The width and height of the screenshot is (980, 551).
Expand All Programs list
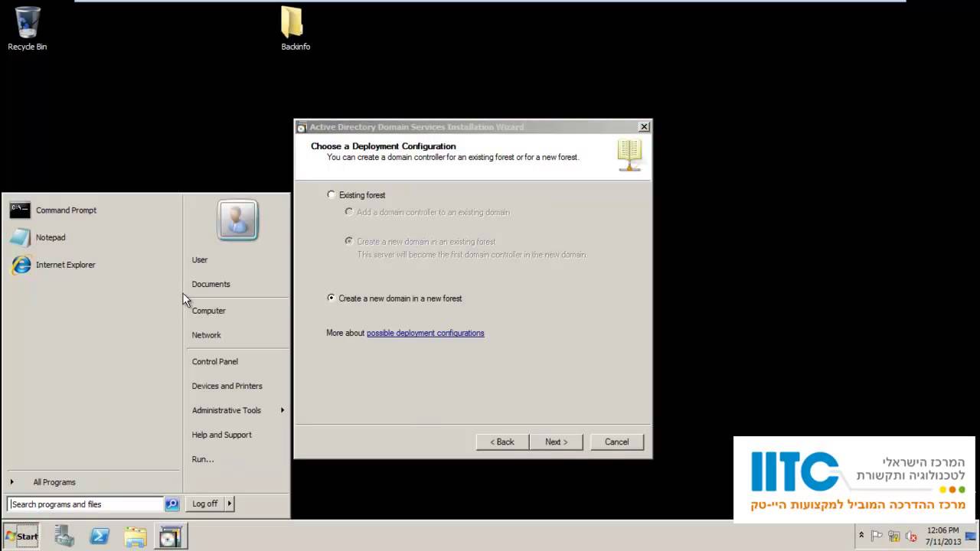[x=54, y=483]
